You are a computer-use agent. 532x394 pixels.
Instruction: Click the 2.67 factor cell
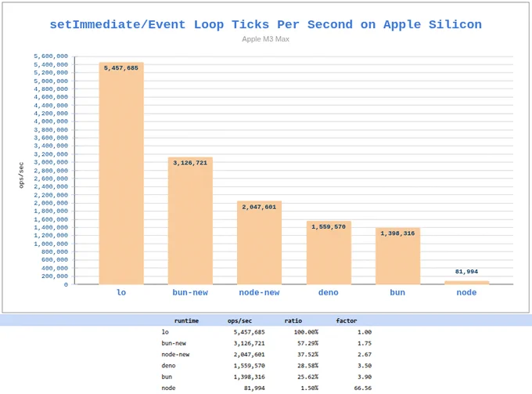tap(365, 354)
